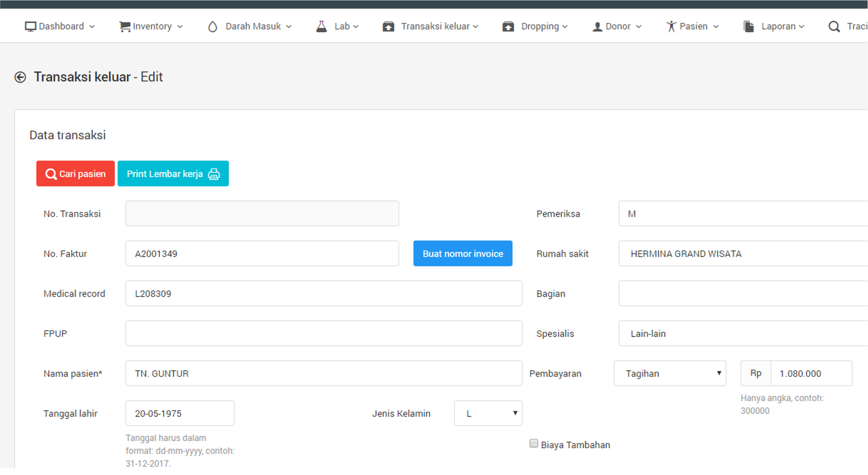Open Laporan via the document icon
This screenshot has width=868, height=475.
[x=748, y=26]
